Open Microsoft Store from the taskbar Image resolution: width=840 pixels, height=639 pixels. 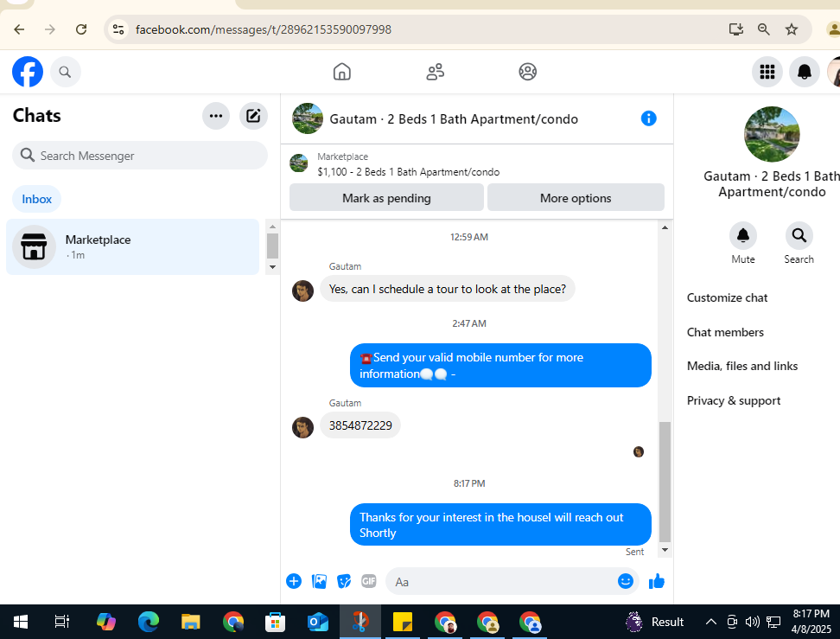(x=275, y=622)
